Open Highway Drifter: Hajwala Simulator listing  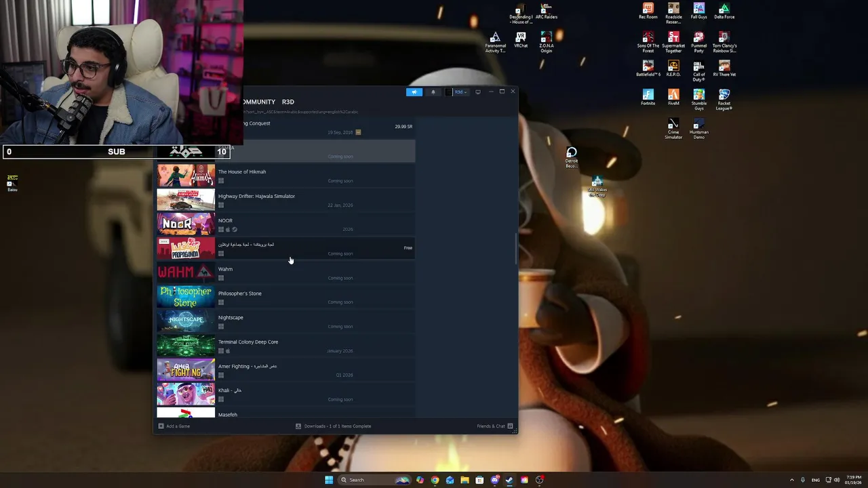285,200
